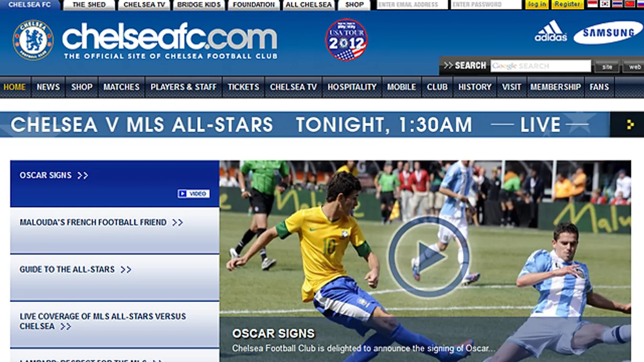
Task: Switch to the Foundation tab
Action: point(254,5)
